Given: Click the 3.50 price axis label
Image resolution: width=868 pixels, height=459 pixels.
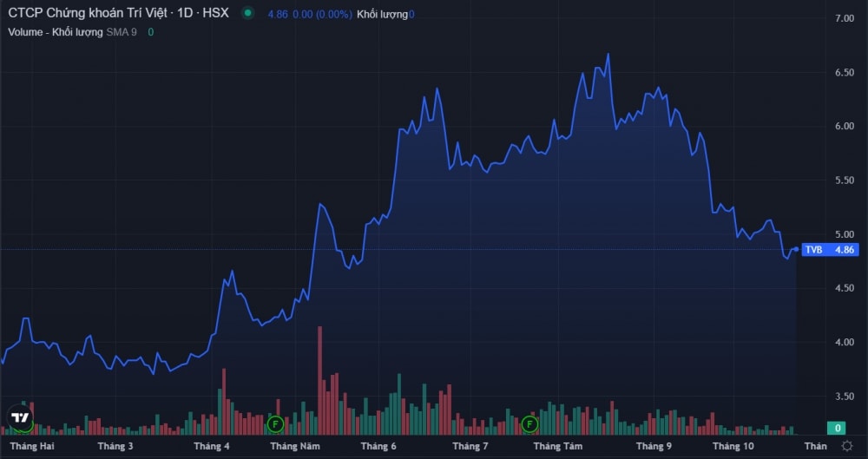Looking at the screenshot, I should click(845, 397).
